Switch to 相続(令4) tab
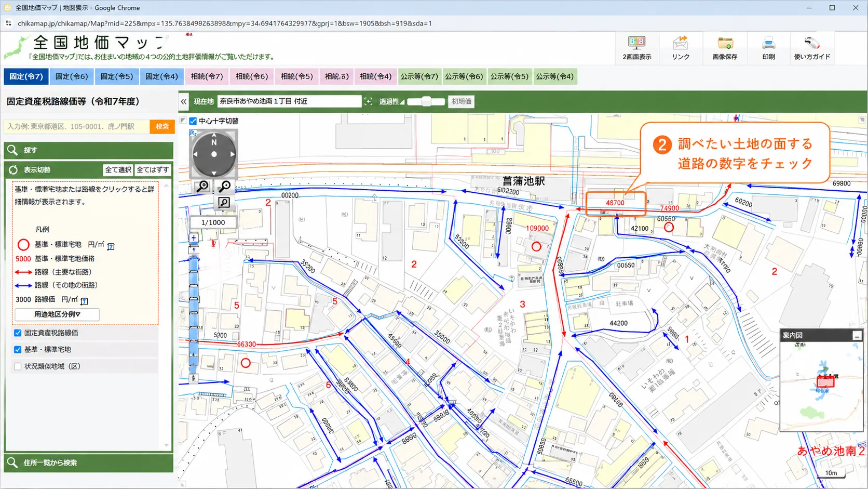This screenshot has height=489, width=868. point(375,76)
